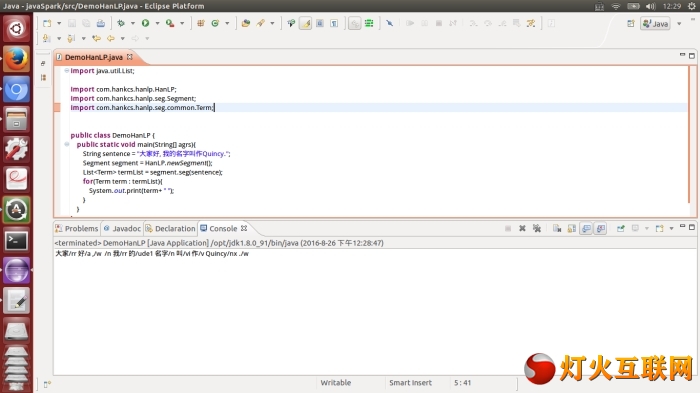This screenshot has height=393, width=700.
Task: Click the Next Annotation icon
Action: point(47,38)
